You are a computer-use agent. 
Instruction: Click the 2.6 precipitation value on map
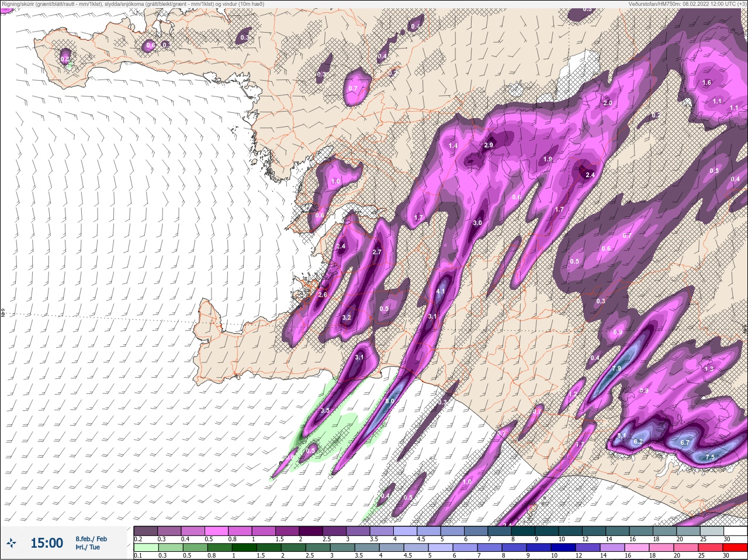point(323,295)
